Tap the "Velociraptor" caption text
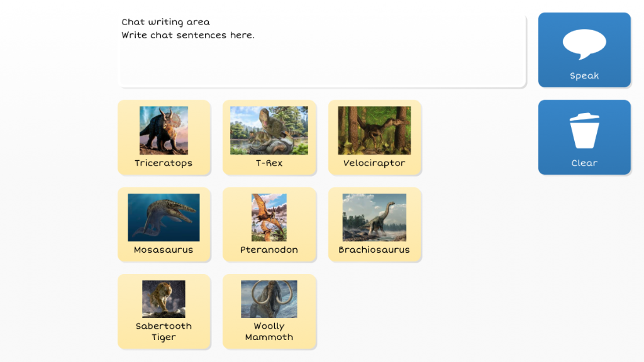644x362 pixels. click(x=374, y=163)
